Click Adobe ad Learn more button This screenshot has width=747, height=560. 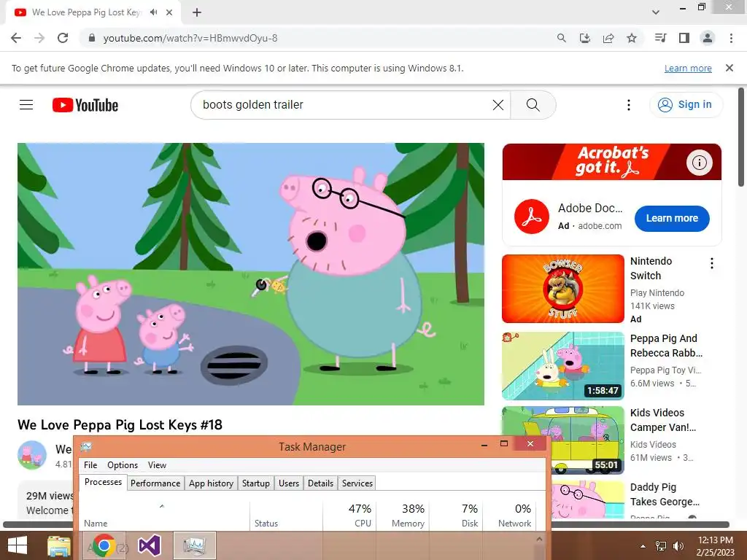point(672,219)
